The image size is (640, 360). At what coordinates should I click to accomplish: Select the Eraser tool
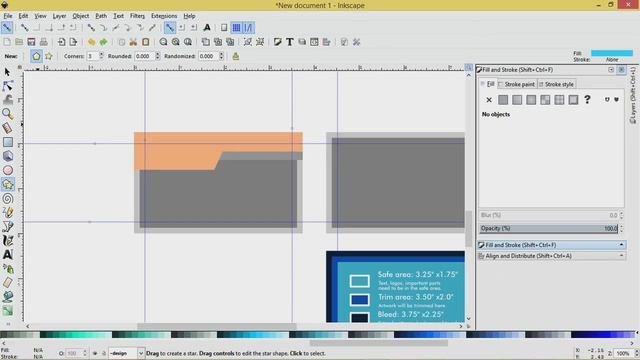(7, 282)
